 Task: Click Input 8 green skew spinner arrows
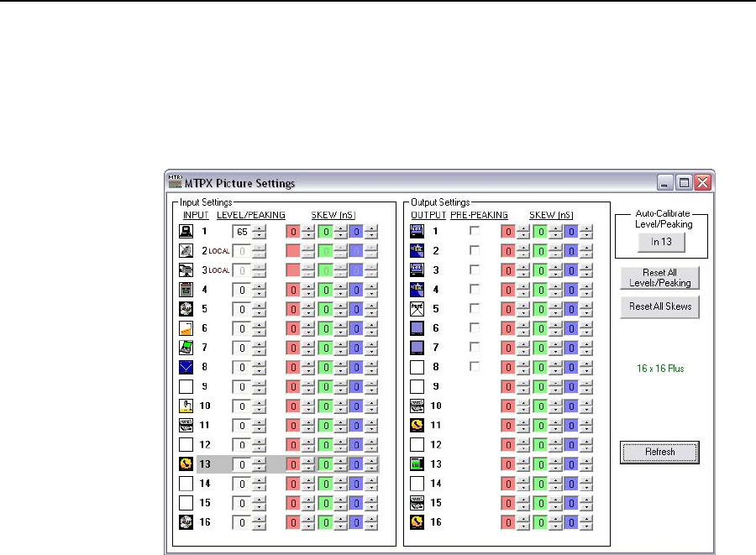[x=340, y=368]
